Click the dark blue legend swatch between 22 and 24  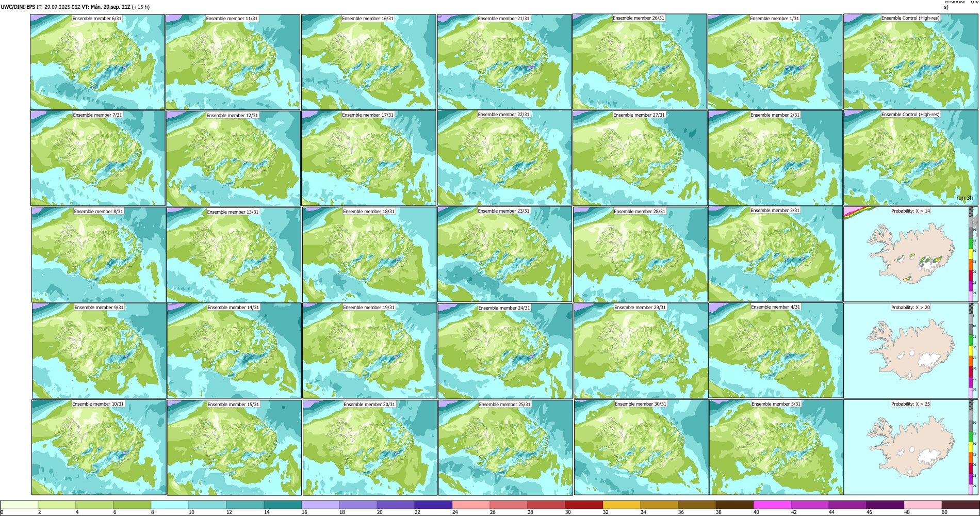click(x=433, y=505)
